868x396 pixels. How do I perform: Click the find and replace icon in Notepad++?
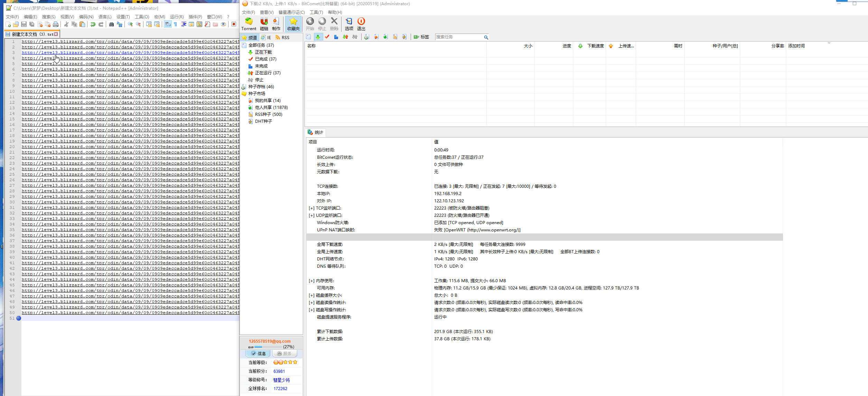120,24
